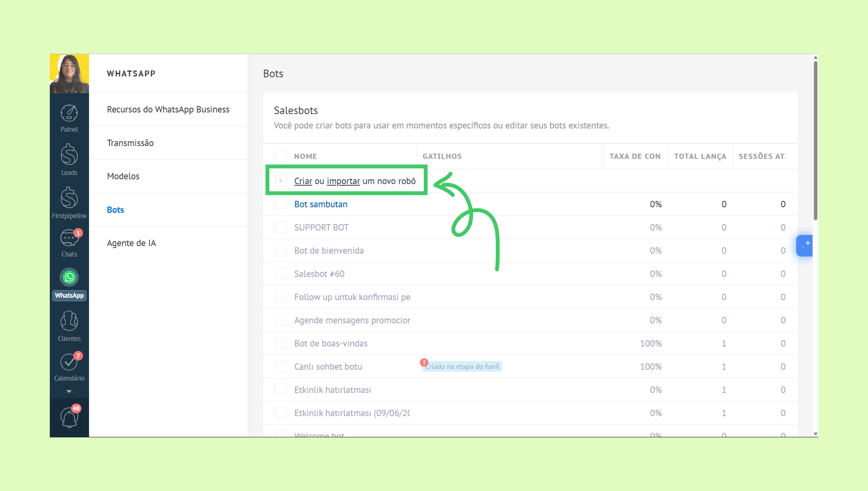Toggle the select-all checkbox beside NOME
This screenshot has width=868, height=491.
click(281, 156)
